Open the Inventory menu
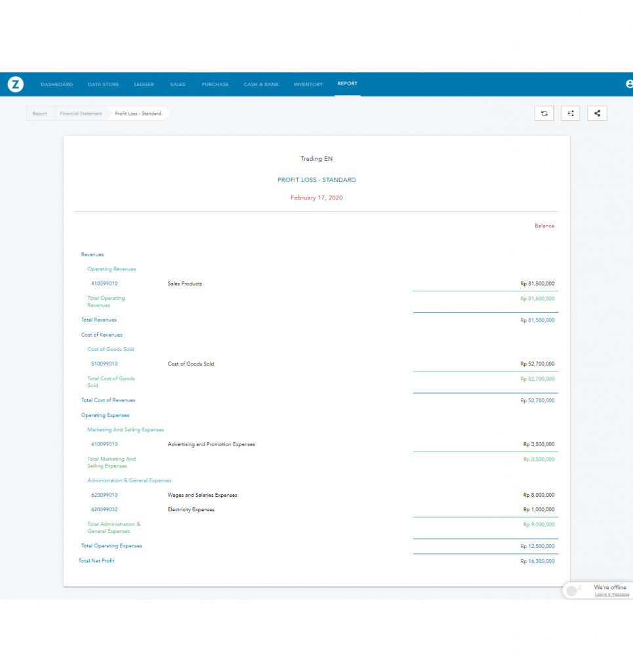Viewport: 633px width, 672px height. coord(308,85)
